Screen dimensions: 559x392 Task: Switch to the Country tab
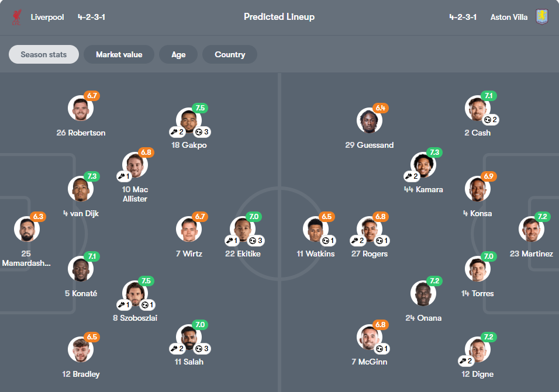pyautogui.click(x=230, y=54)
